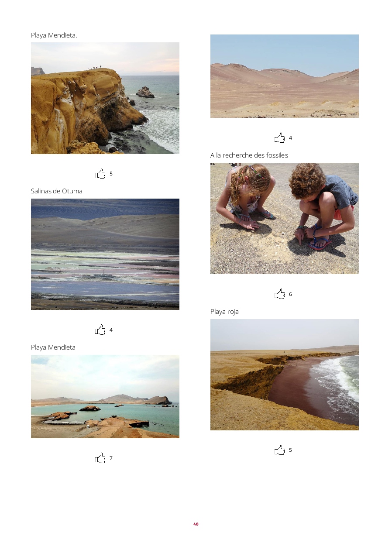Viewport: 392px width, 536px height.
Task: Click thumbs-up icon with 7 likes
Action: coord(100,458)
